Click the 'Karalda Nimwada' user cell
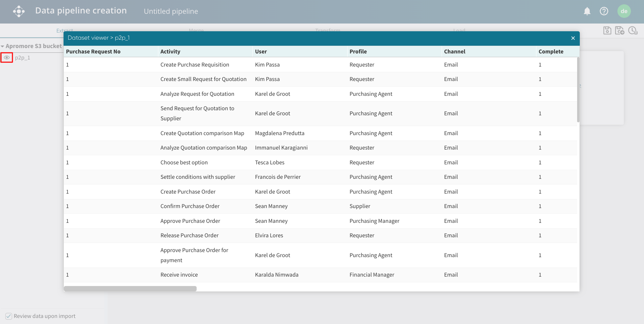 click(x=276, y=275)
